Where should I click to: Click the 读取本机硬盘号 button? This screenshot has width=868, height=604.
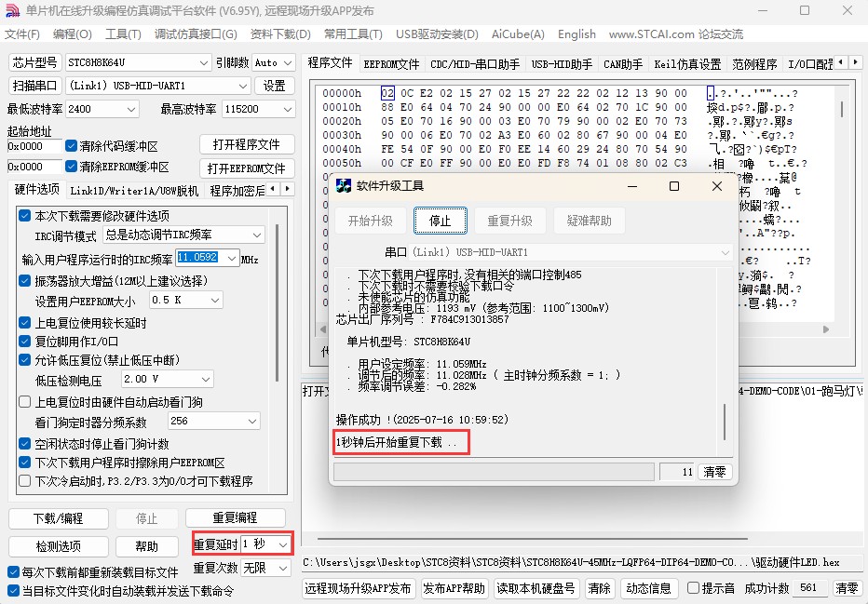pos(536,588)
